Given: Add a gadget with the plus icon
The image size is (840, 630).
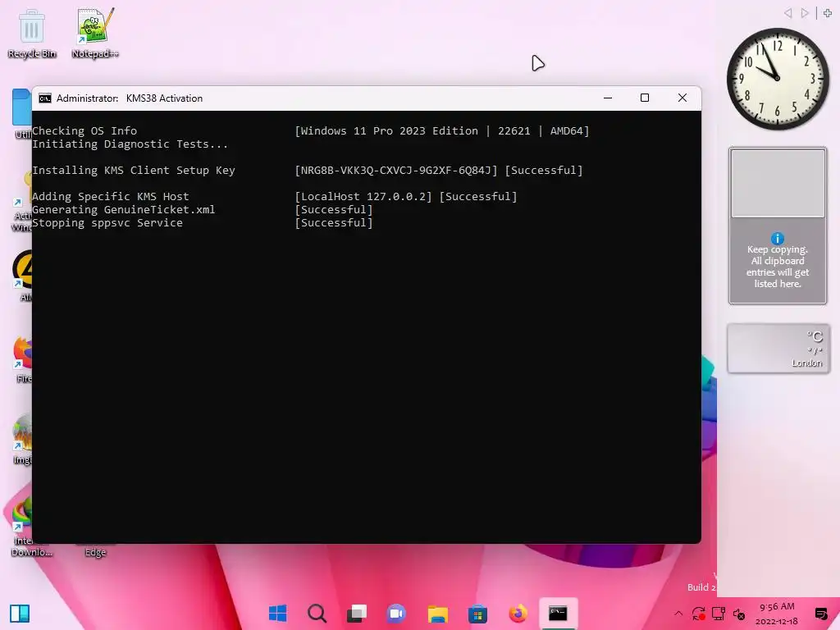Looking at the screenshot, I should 828,13.
